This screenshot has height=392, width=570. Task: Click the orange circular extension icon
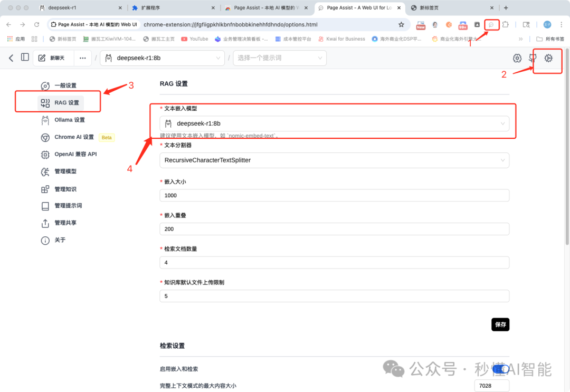(449, 25)
